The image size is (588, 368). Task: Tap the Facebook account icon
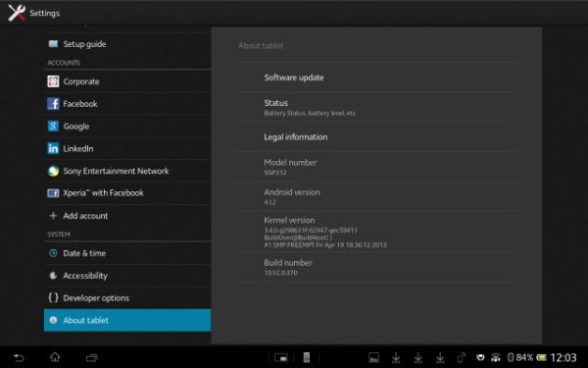click(53, 104)
